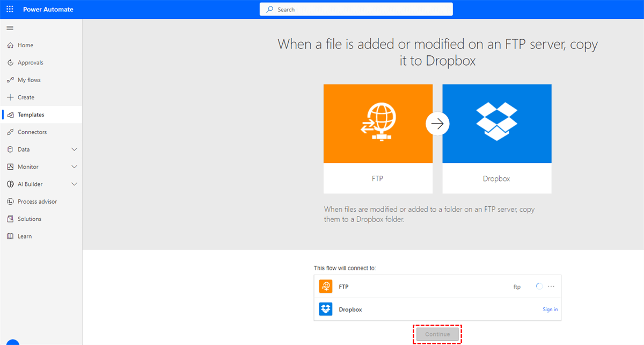Click the My flows icon
644x345 pixels.
click(x=10, y=80)
